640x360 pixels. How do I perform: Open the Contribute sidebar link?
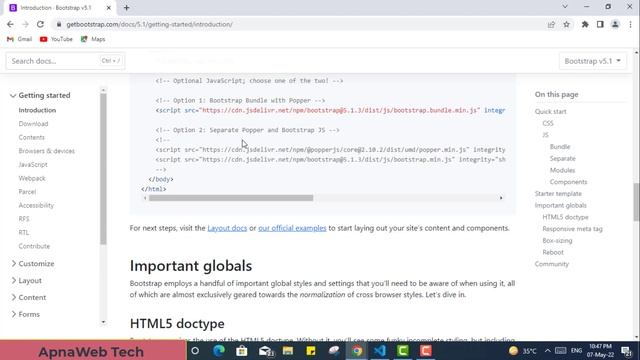click(x=34, y=246)
